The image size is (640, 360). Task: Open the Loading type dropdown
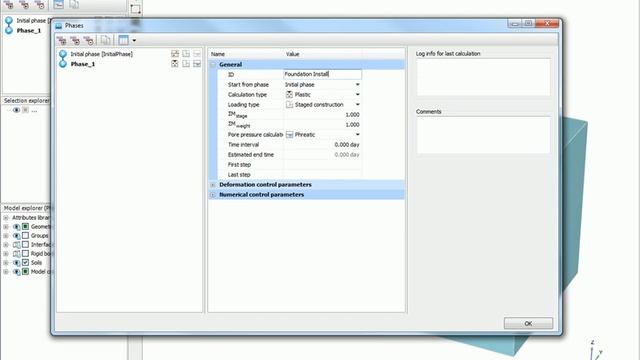pos(358,104)
